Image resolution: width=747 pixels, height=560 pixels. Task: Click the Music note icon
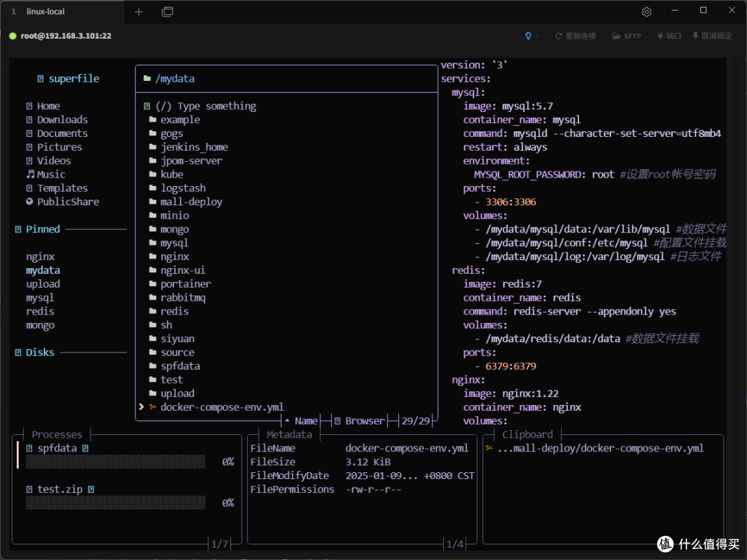pos(30,174)
